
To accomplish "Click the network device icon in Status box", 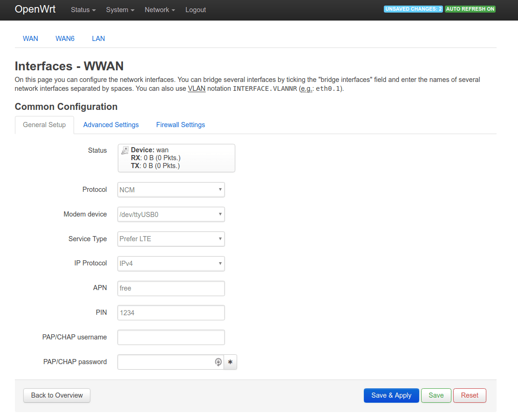I will pos(125,150).
